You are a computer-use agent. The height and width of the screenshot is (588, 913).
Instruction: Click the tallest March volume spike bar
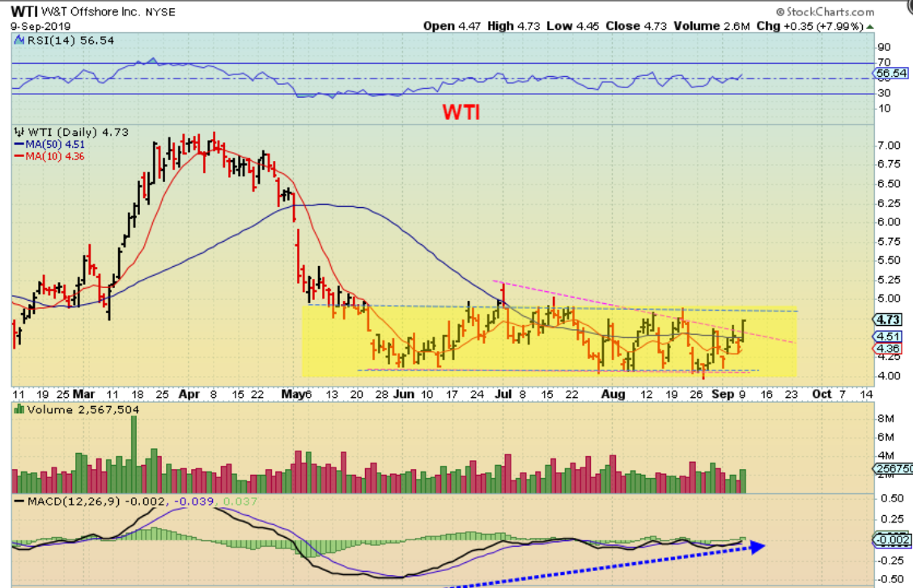tap(134, 455)
